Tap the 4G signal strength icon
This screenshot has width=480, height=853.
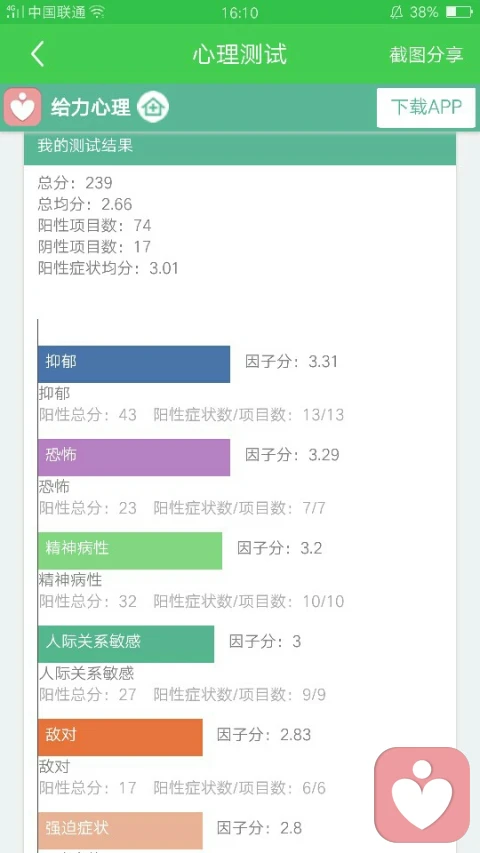(15, 12)
